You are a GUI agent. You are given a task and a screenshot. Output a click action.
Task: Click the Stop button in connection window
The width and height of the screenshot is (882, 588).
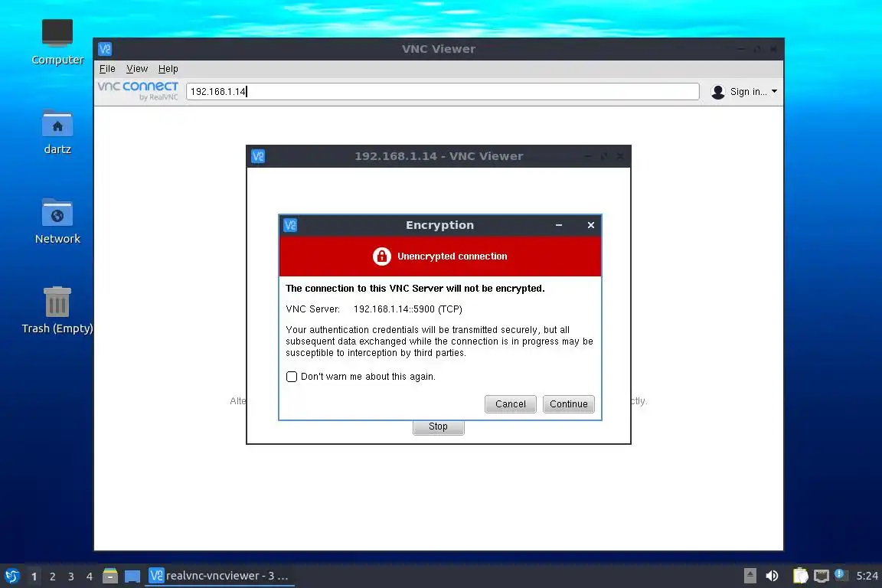[x=438, y=426]
